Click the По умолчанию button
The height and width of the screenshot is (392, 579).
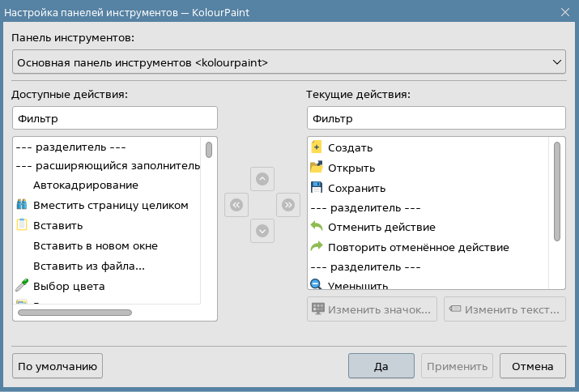(57, 366)
